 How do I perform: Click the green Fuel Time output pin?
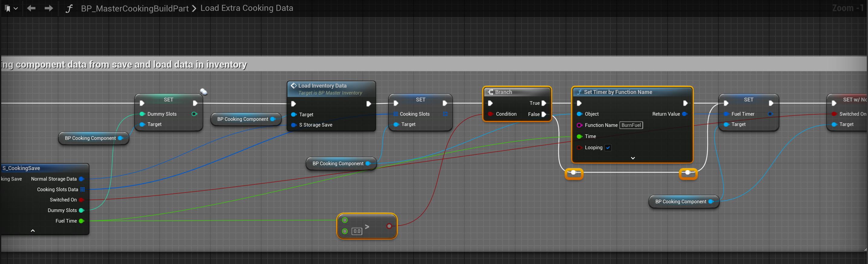pos(81,221)
